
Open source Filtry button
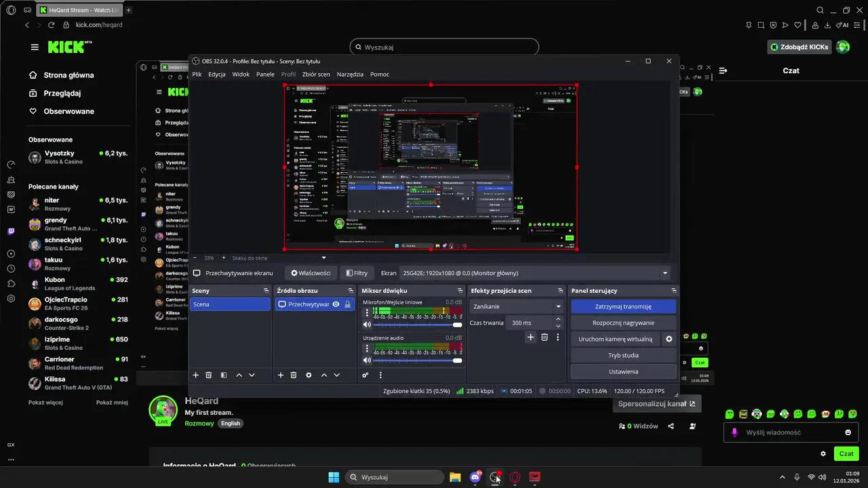[357, 273]
